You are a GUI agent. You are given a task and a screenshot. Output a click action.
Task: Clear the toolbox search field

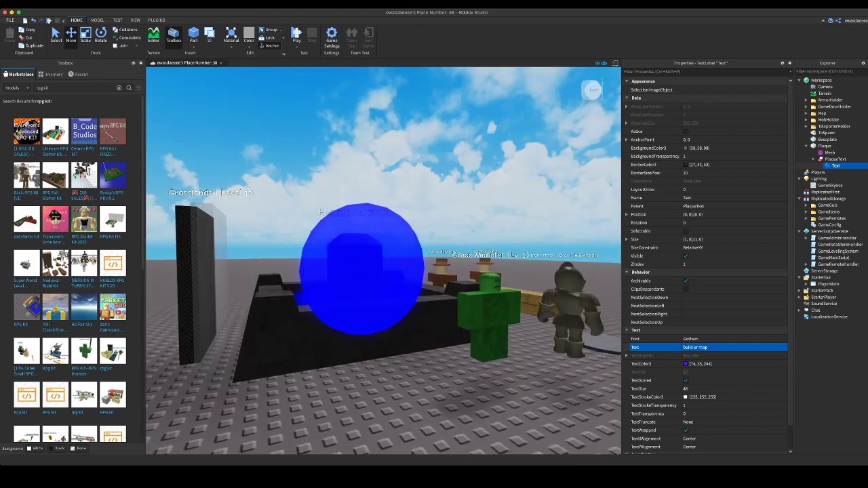coord(119,87)
